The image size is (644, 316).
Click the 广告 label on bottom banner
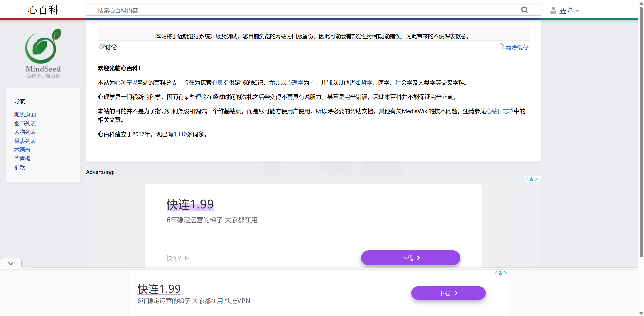(498, 273)
